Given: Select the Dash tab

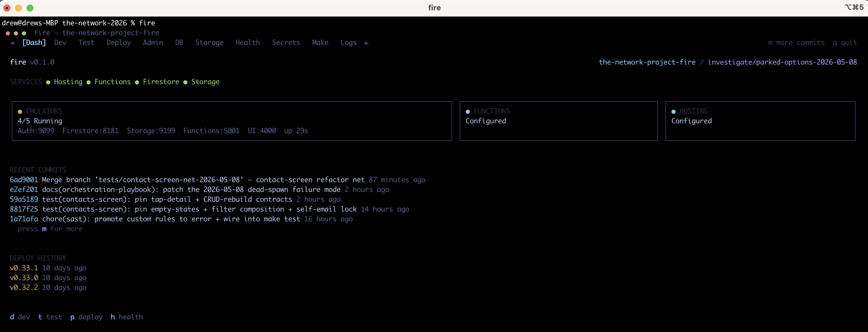Looking at the screenshot, I should 34,42.
